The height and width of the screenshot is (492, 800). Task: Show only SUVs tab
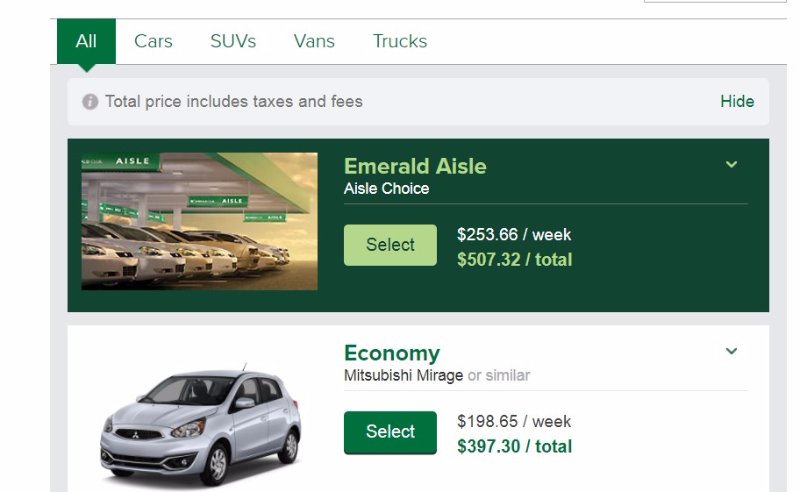(233, 41)
